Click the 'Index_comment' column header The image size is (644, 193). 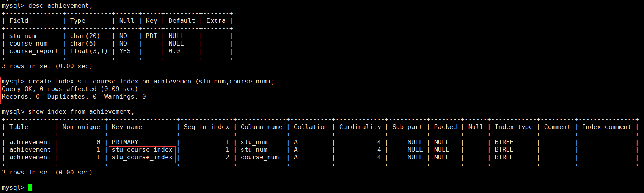(606, 127)
